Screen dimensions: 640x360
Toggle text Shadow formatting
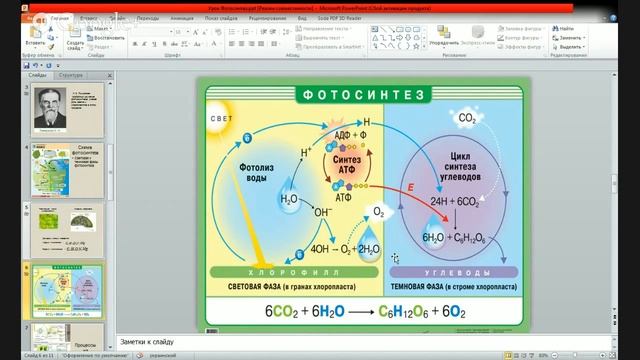[164, 44]
